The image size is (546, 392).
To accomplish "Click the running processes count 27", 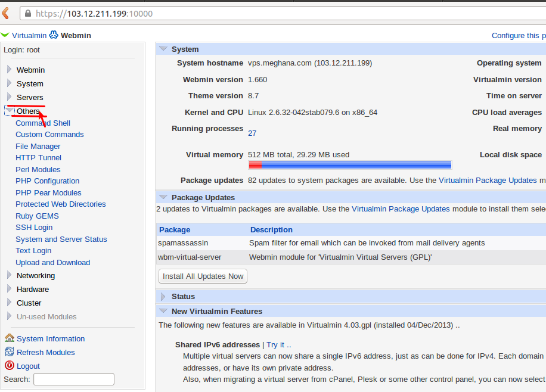I will [252, 133].
